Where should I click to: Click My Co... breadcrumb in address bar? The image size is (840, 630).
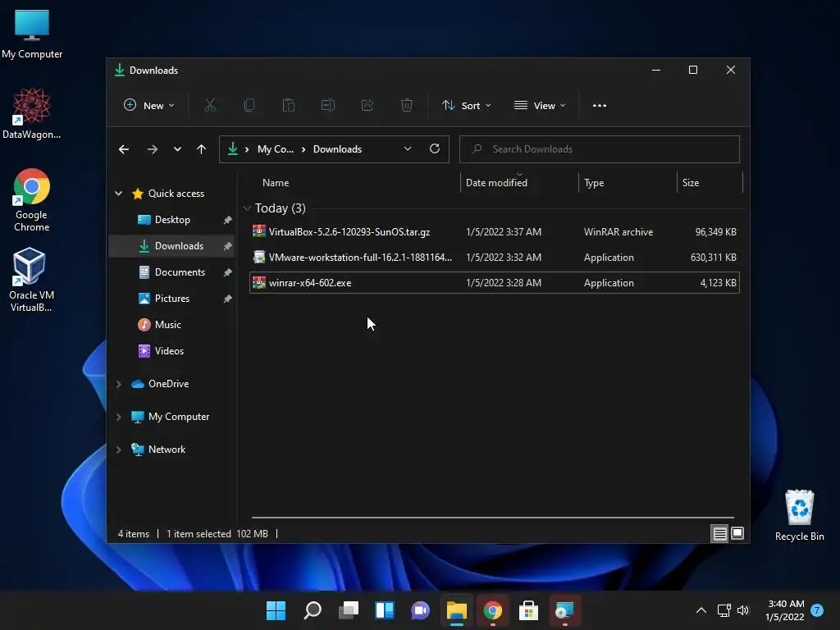pyautogui.click(x=276, y=149)
